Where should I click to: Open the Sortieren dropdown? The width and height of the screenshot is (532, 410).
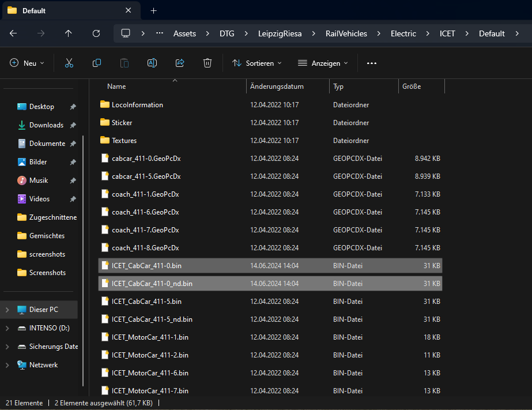coord(257,63)
